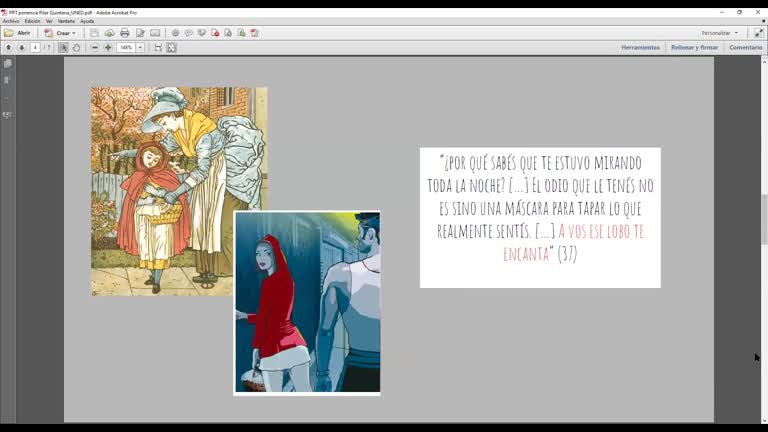Enable the Selection arrow tool
The width and height of the screenshot is (768, 432).
coord(63,47)
